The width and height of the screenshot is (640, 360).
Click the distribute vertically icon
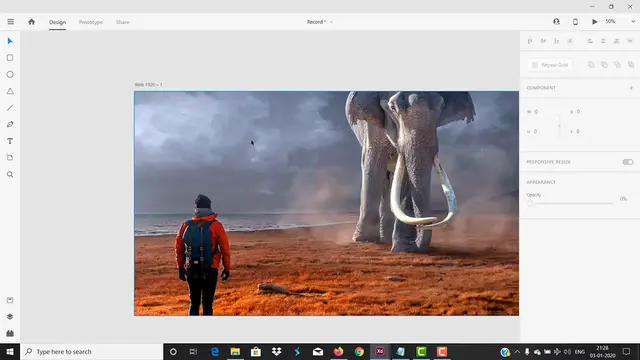pos(570,41)
